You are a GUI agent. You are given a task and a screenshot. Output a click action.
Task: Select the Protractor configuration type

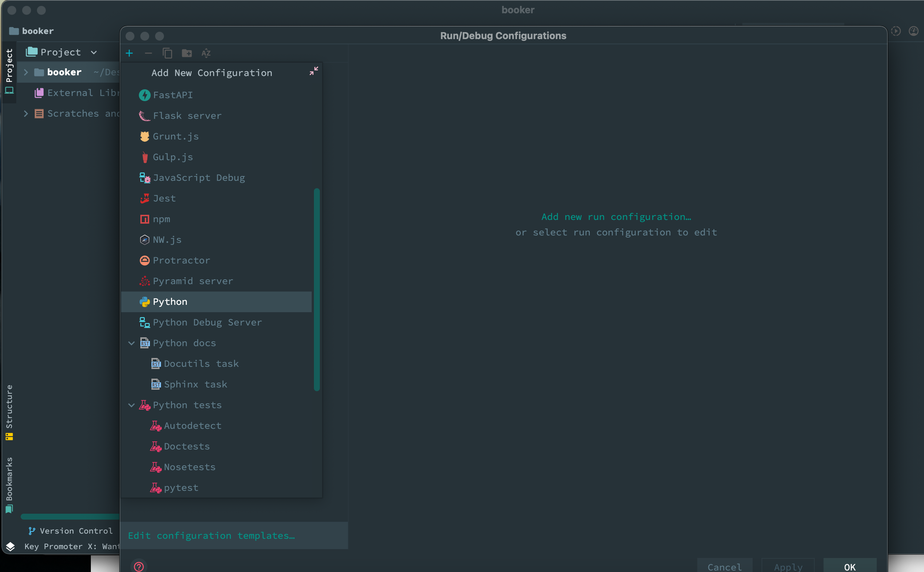(181, 260)
